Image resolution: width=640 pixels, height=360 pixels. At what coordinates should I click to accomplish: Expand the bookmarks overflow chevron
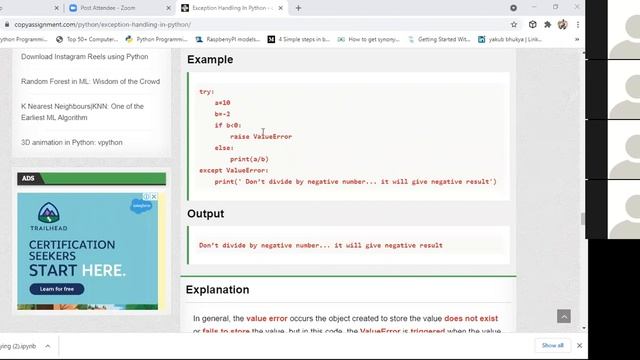click(x=577, y=40)
